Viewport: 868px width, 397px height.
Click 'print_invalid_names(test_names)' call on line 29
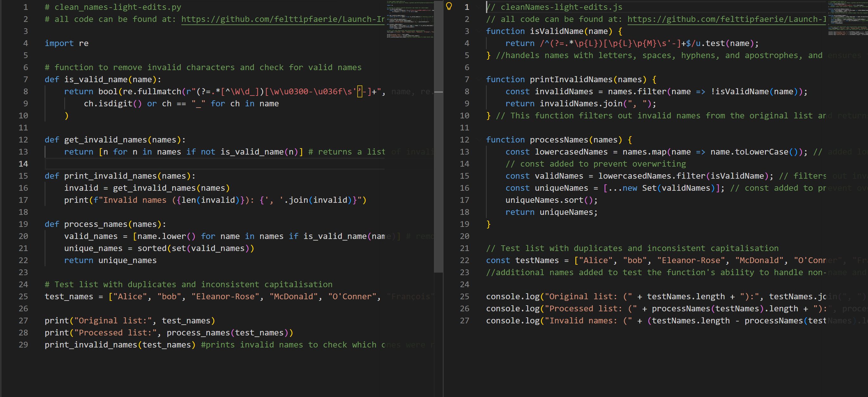pos(120,345)
